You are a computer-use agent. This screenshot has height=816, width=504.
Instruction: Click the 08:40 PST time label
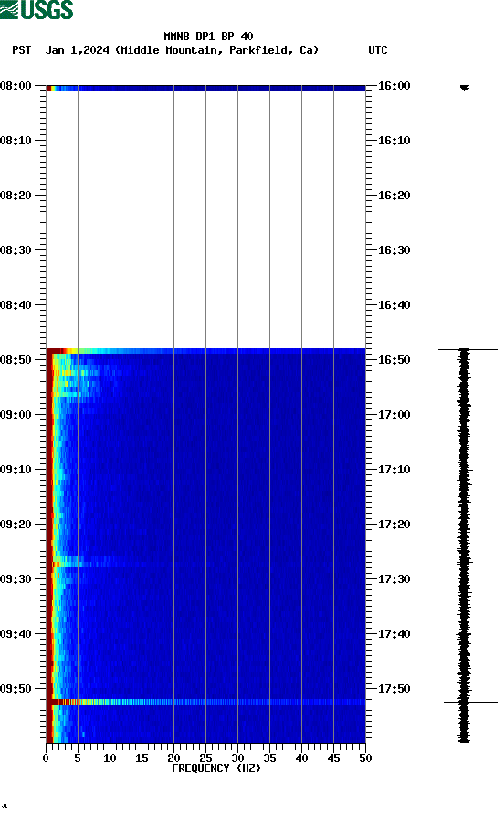(16, 304)
